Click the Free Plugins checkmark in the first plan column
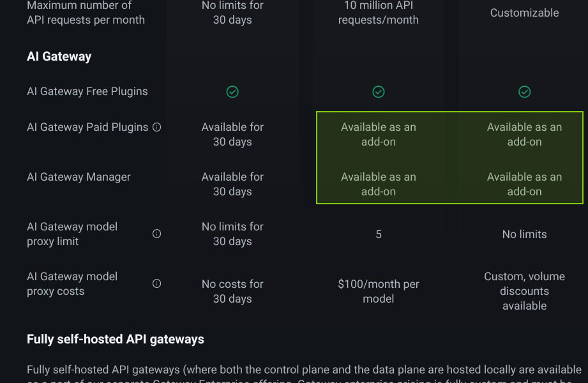The height and width of the screenshot is (383, 588). coord(232,92)
